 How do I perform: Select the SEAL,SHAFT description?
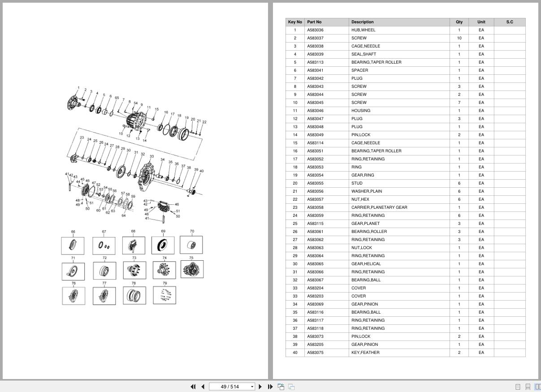pos(364,54)
